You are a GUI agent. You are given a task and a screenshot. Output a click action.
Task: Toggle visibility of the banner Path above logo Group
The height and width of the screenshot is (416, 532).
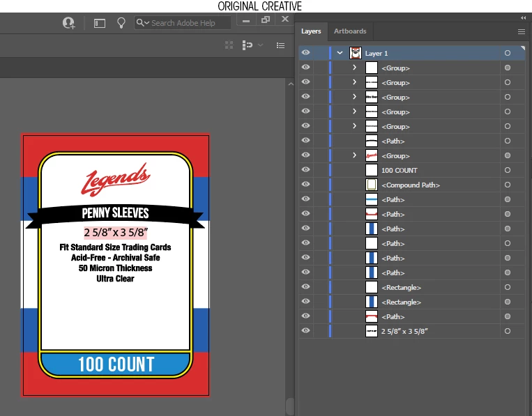305,140
